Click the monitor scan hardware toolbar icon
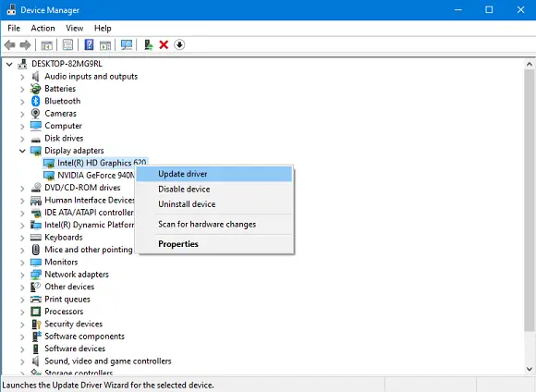This screenshot has width=536, height=392. click(127, 44)
